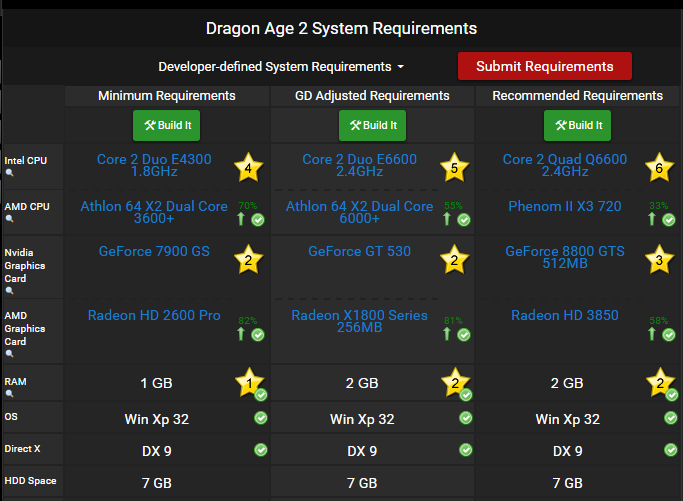Viewport: 683px width, 501px height.
Task: Open the Phenom II X3 720 link
Action: pyautogui.click(x=565, y=206)
